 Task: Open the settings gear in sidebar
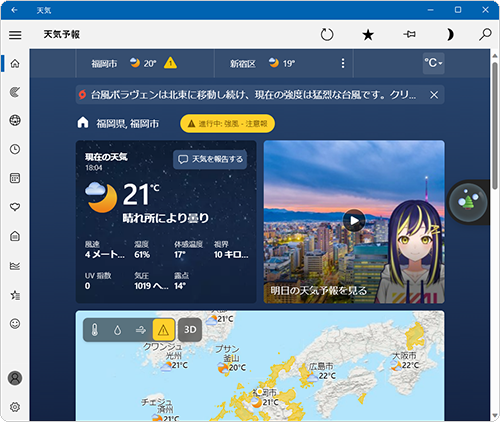pos(15,407)
